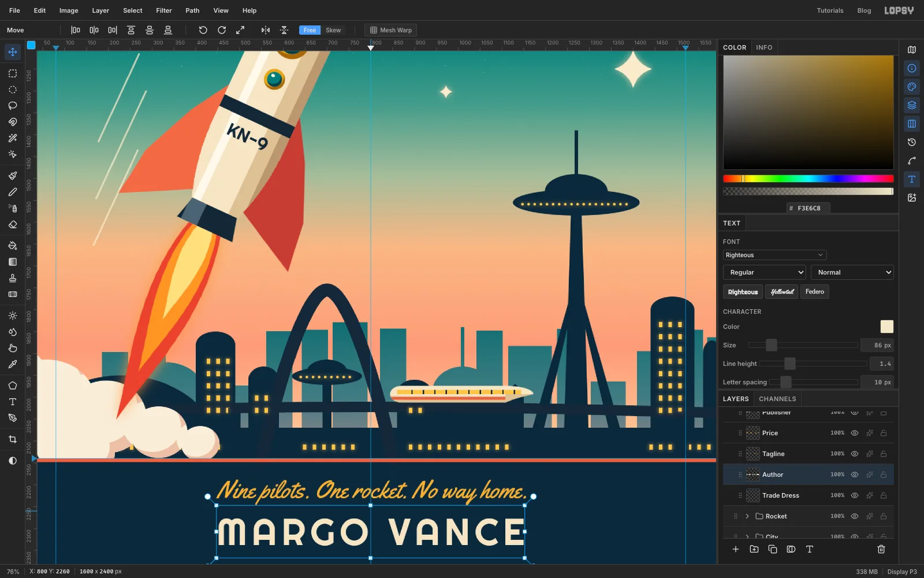This screenshot has width=924, height=578.
Task: Choose the rectangular marquee selection tool
Action: tap(13, 73)
